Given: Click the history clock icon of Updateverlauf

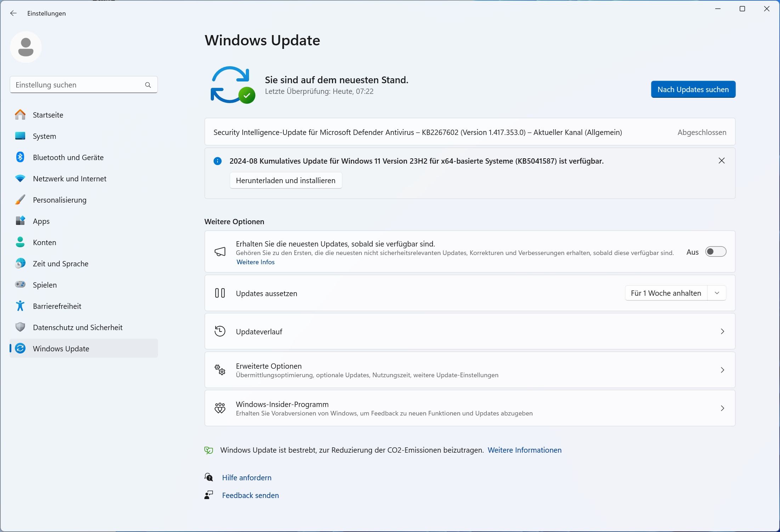Looking at the screenshot, I should 220,332.
